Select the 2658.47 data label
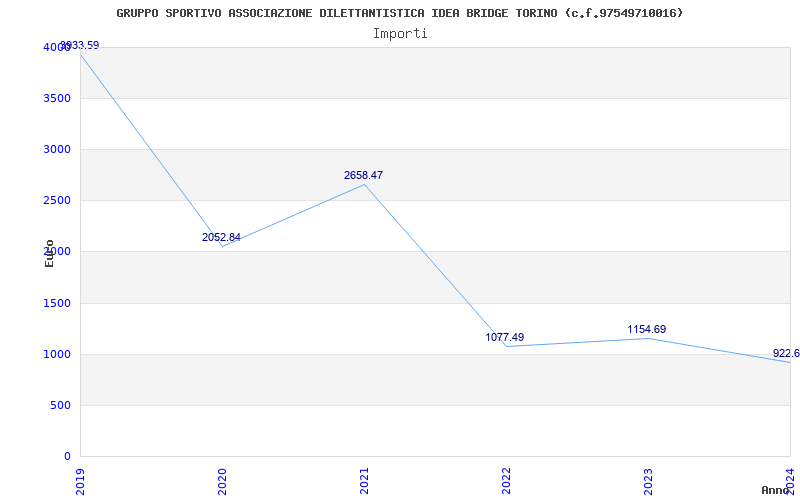The height and width of the screenshot is (500, 800). pyautogui.click(x=363, y=176)
